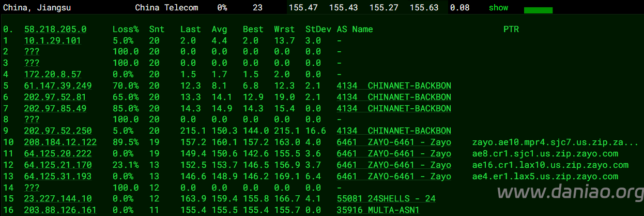Click IP address 64.125.31.193
Viewport: 644px width, 216px height.
click(x=58, y=177)
